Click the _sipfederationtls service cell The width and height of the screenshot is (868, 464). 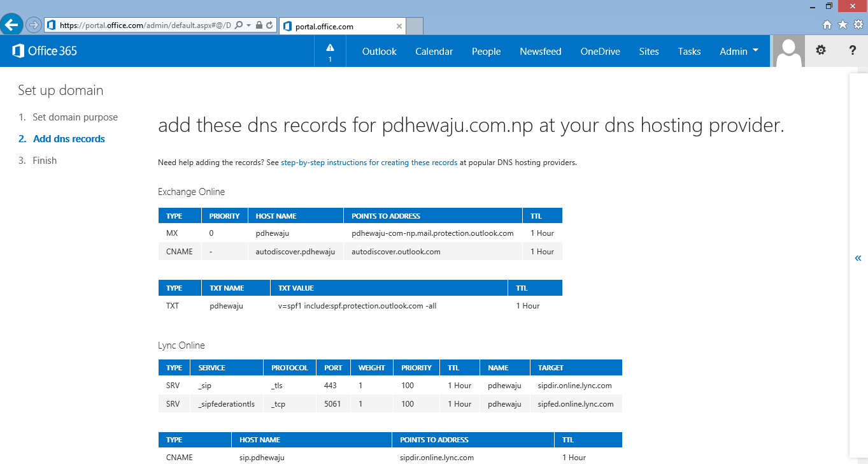point(226,404)
